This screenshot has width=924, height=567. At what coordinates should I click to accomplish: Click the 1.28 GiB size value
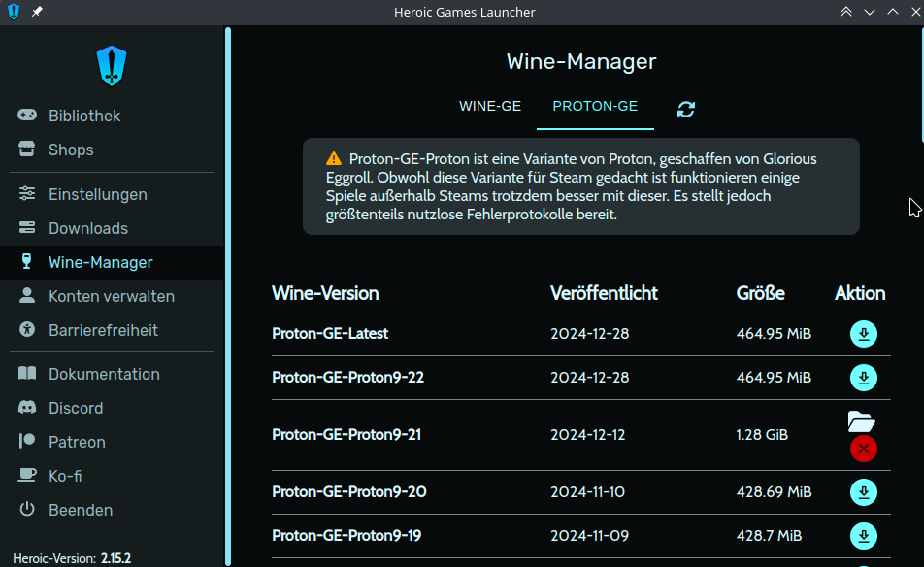tap(762, 435)
